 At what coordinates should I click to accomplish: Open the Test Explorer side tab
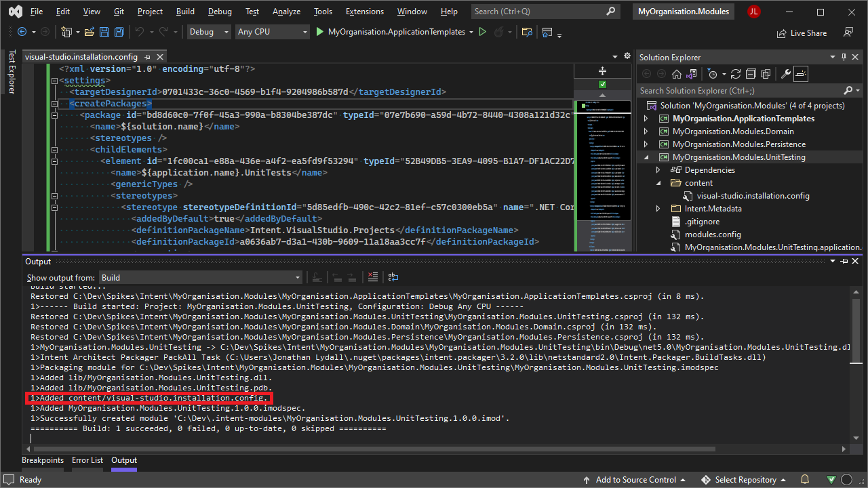click(x=11, y=71)
